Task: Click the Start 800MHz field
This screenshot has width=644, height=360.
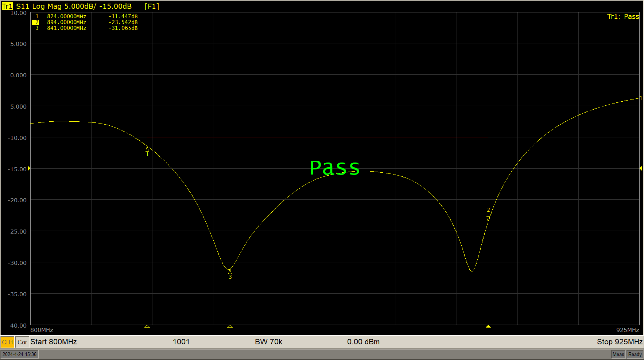Action: (54, 342)
